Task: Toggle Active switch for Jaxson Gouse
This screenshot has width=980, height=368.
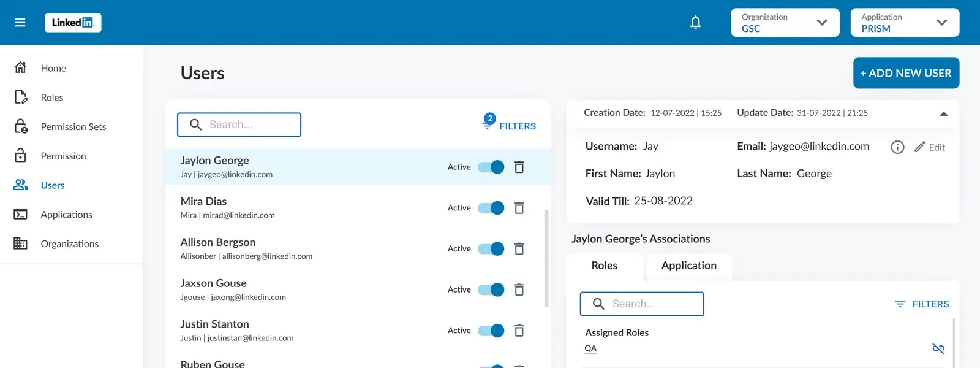Action: [491, 289]
